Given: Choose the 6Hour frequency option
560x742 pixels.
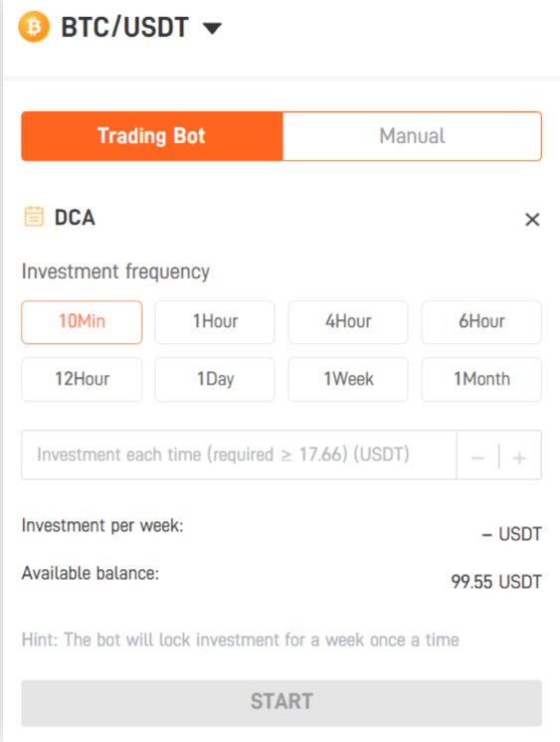Looking at the screenshot, I should click(x=481, y=322).
